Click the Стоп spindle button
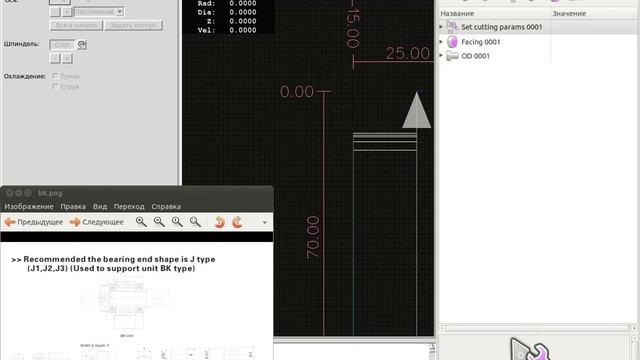 point(62,44)
